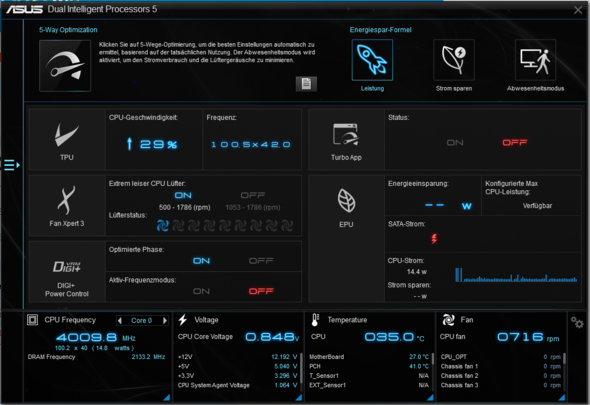Image resolution: width=590 pixels, height=405 pixels.
Task: Open DIGI+ Power Control section
Action: coord(67,272)
